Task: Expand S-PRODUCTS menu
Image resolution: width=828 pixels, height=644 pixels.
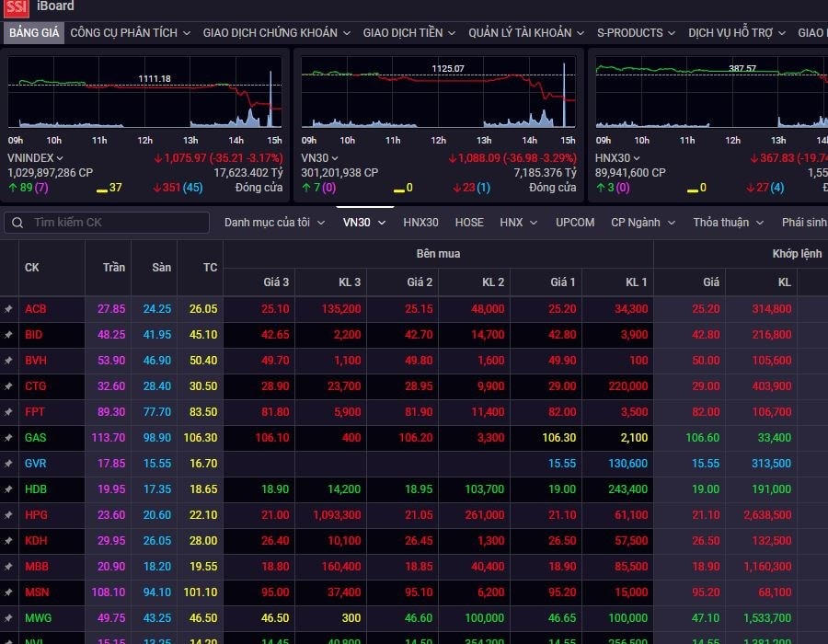Action: point(636,33)
